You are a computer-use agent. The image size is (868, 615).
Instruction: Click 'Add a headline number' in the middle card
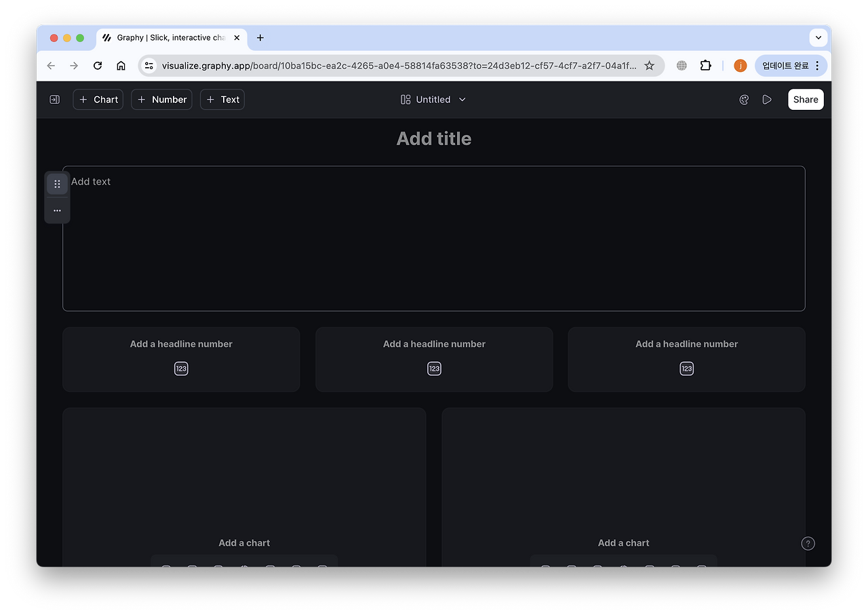pos(434,344)
